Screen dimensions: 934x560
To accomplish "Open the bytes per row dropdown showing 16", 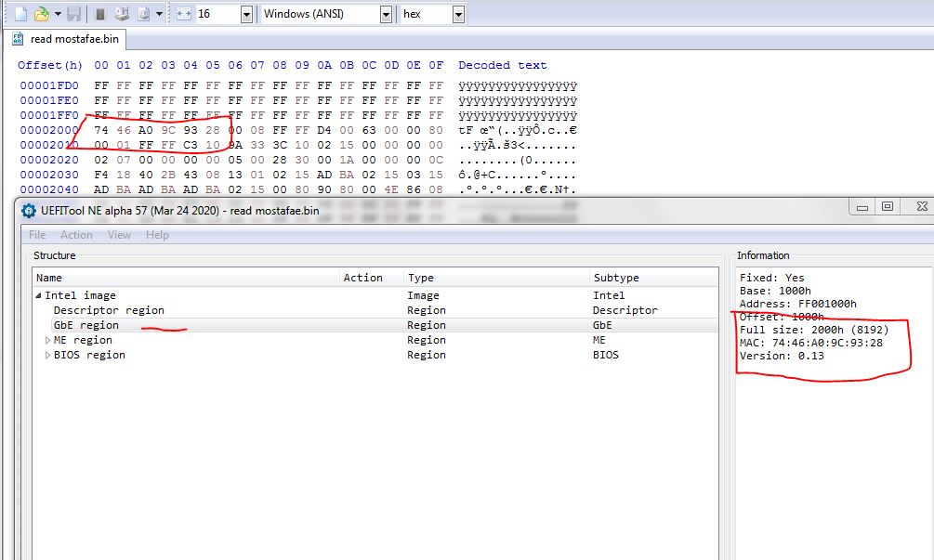I will click(x=246, y=14).
